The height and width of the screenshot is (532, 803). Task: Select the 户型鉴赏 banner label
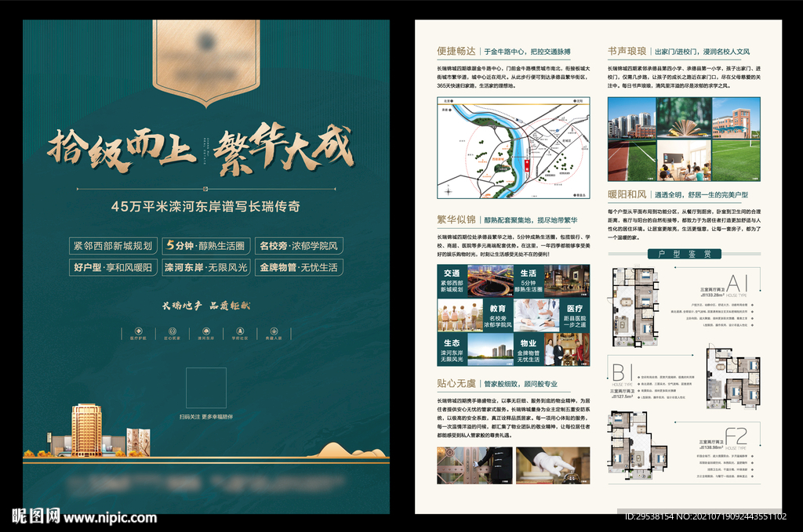674,254
